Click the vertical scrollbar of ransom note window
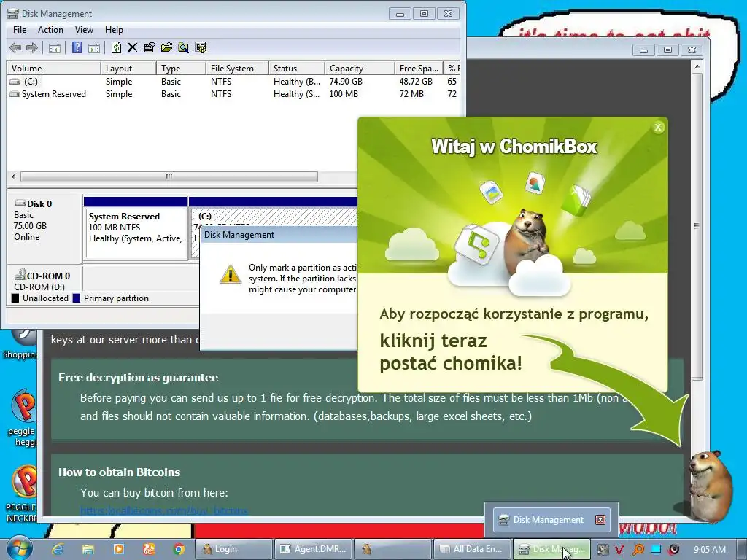Image resolution: width=747 pixels, height=560 pixels. pyautogui.click(x=697, y=227)
